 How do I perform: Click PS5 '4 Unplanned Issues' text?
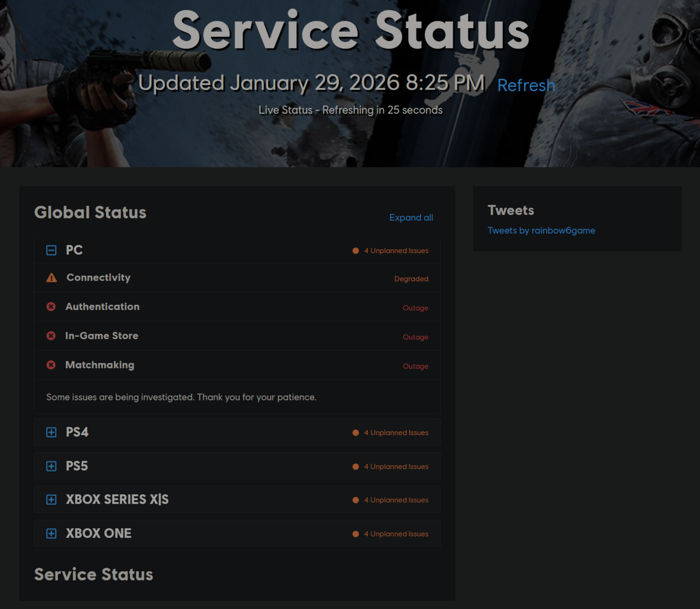396,467
